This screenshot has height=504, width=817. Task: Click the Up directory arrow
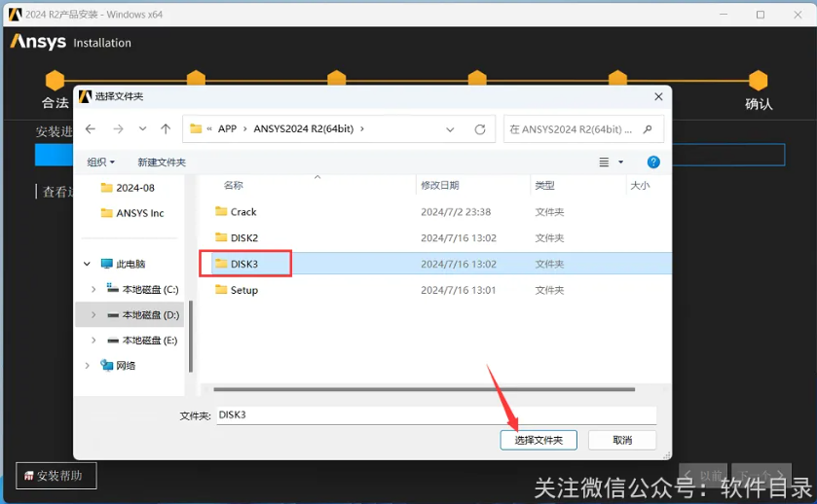click(x=166, y=128)
